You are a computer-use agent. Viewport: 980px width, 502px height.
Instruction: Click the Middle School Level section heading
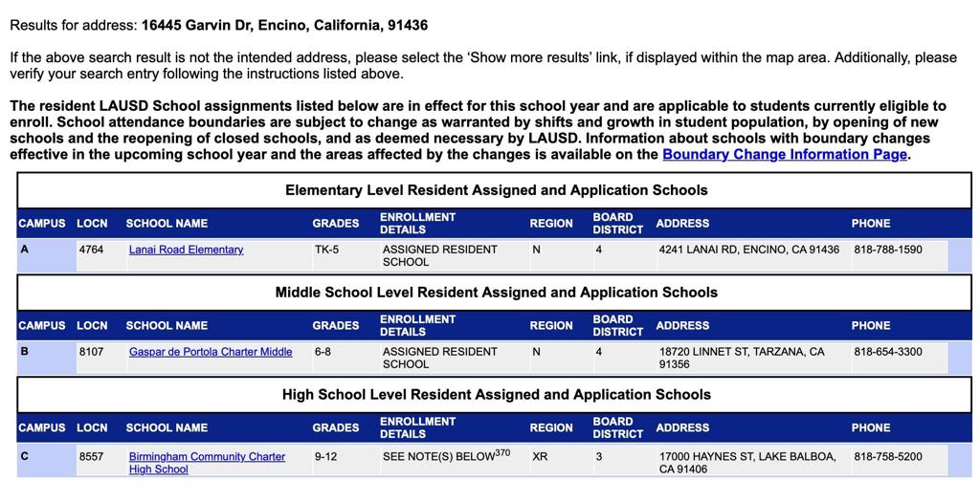click(x=496, y=293)
